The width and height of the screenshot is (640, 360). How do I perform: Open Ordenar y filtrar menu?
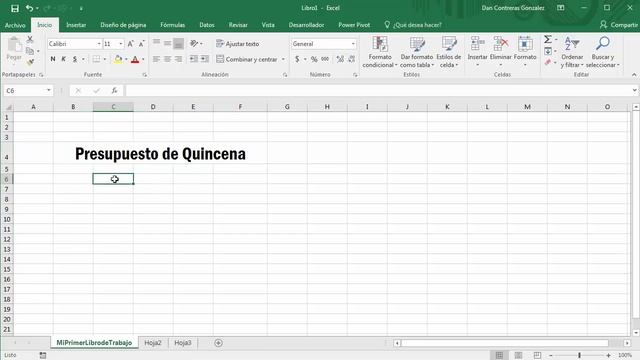pyautogui.click(x=572, y=52)
